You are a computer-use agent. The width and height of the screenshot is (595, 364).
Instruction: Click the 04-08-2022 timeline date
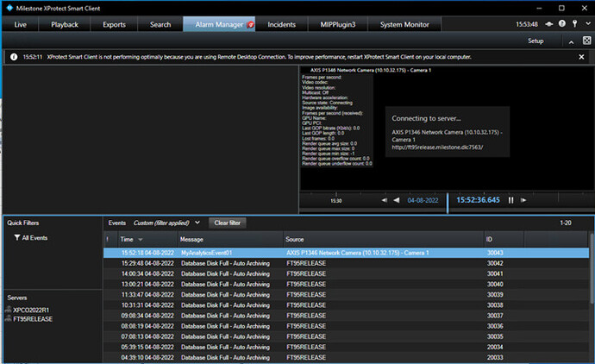(x=423, y=200)
